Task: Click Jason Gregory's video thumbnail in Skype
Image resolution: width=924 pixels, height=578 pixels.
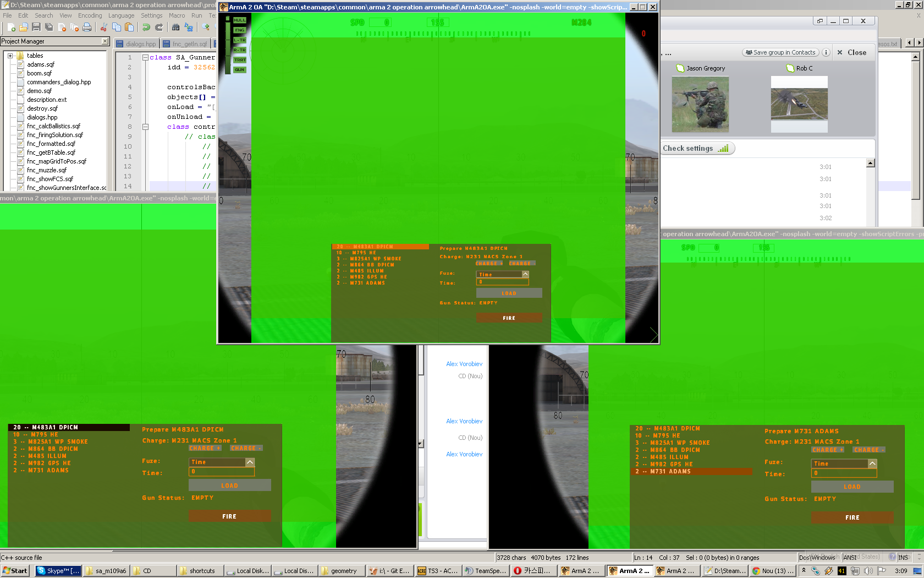Action: (700, 104)
